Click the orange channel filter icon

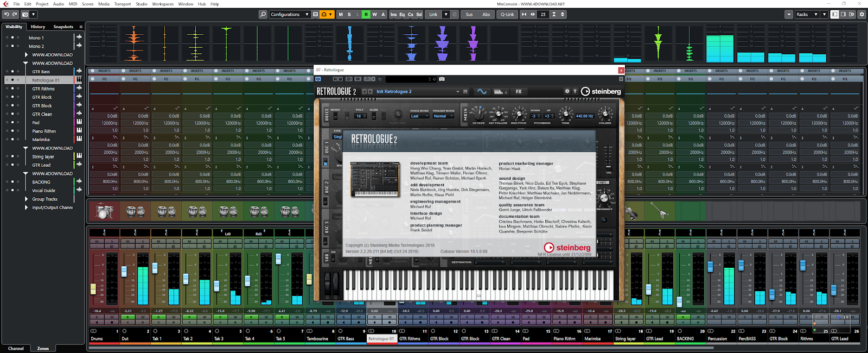(x=324, y=15)
